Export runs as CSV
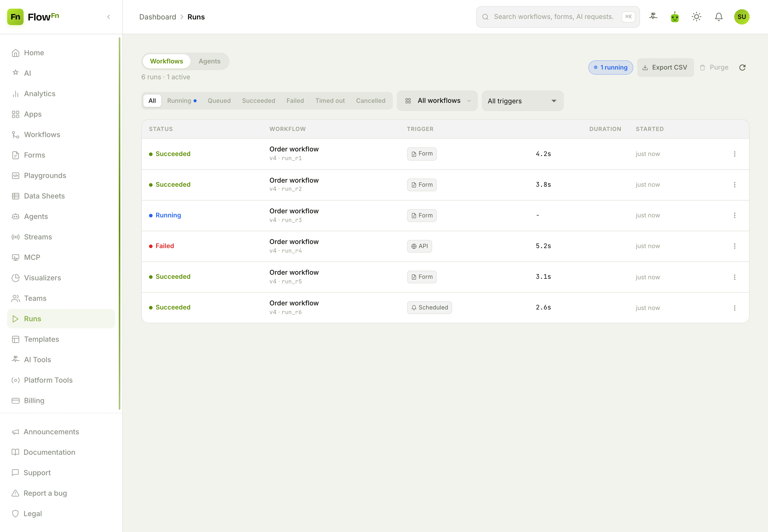The height and width of the screenshot is (532, 768). tap(665, 67)
